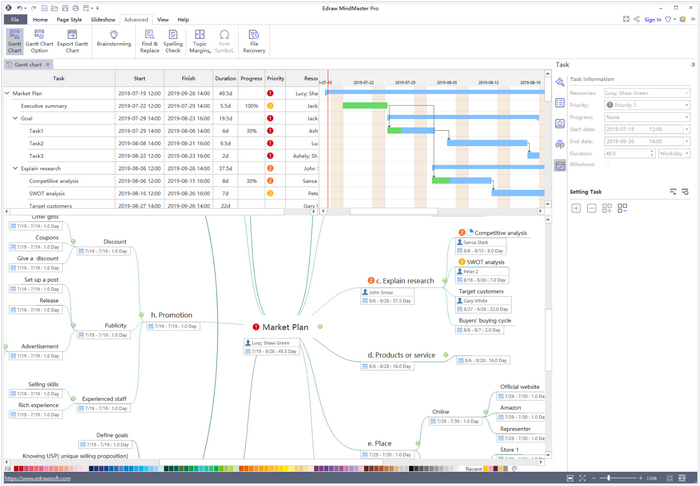Click fit-to-page icon in status bar
This screenshot has width=700, height=486.
click(570, 478)
